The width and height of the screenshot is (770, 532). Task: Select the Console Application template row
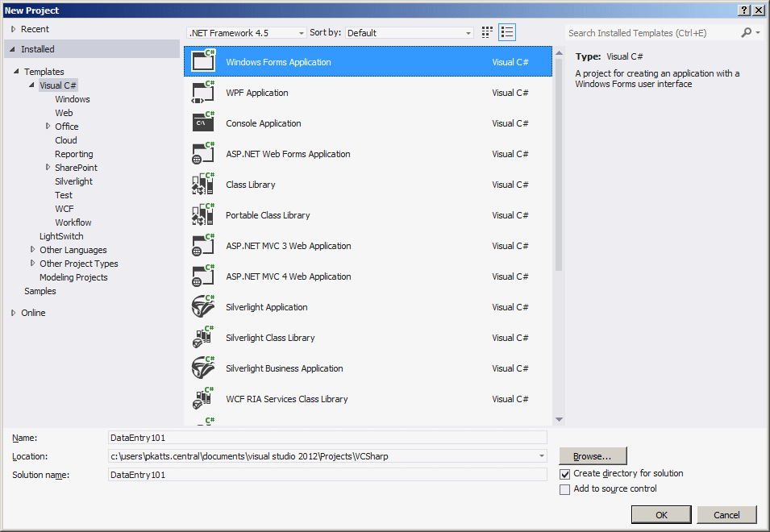coord(368,123)
